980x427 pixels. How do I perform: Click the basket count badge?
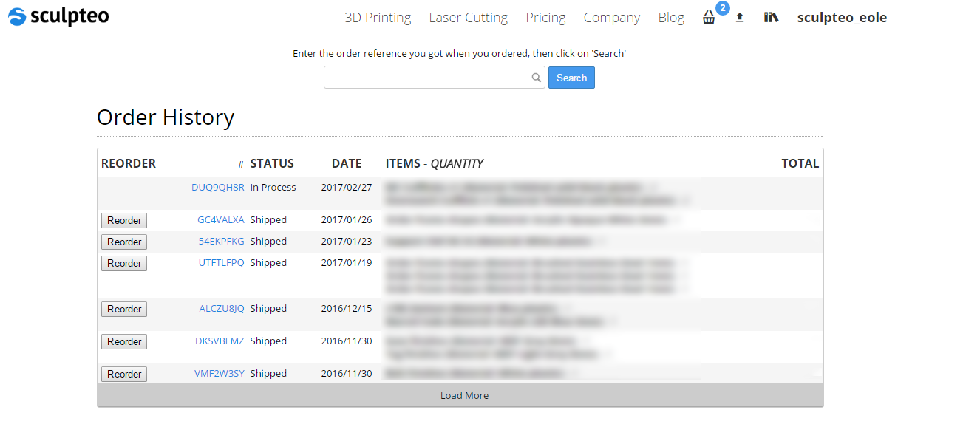click(723, 8)
